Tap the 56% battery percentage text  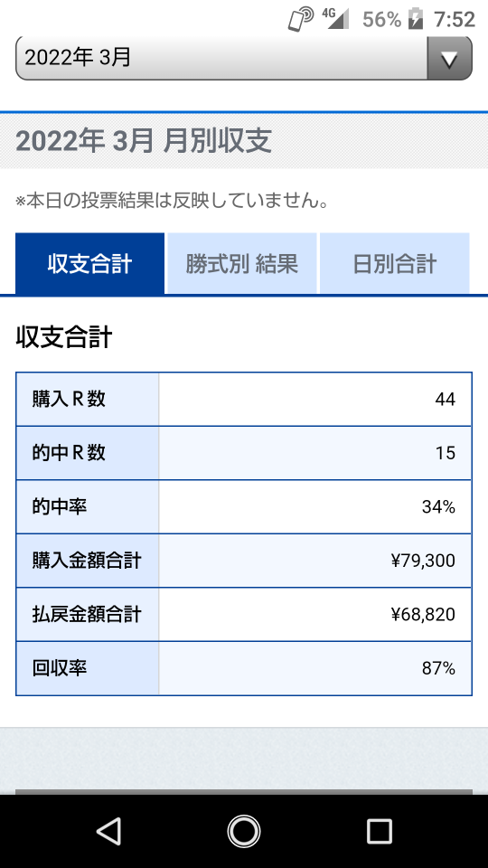(x=381, y=20)
